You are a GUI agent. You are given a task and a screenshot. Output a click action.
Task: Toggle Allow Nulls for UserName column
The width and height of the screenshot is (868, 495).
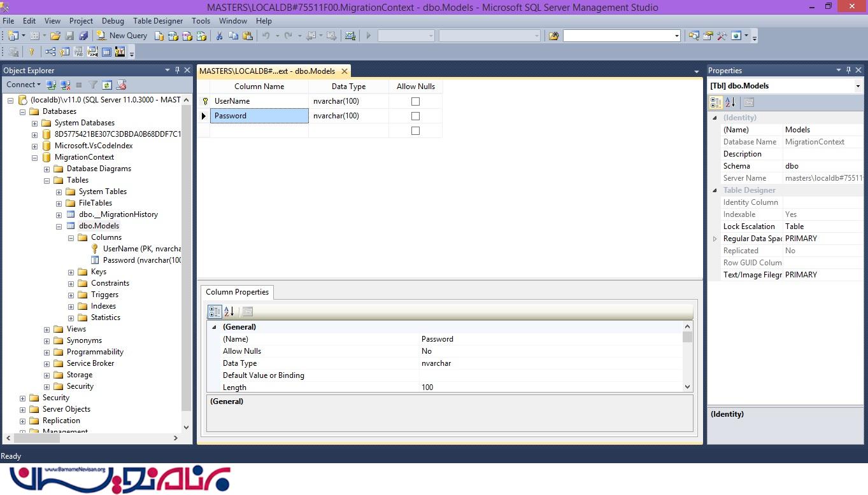pyautogui.click(x=415, y=101)
